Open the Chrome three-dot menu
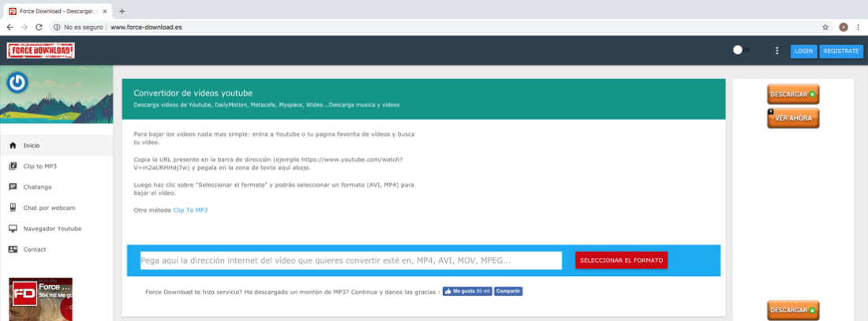868x321 pixels. click(x=858, y=27)
